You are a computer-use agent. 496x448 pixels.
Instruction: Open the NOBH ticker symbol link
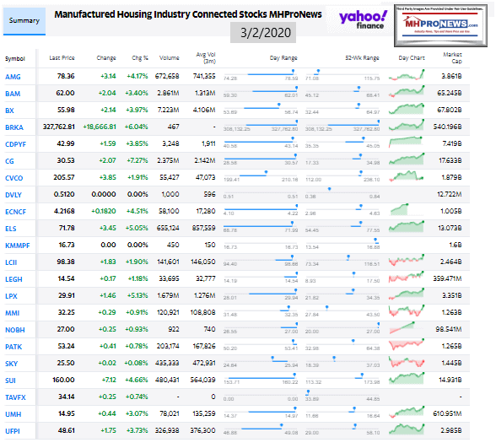point(15,330)
